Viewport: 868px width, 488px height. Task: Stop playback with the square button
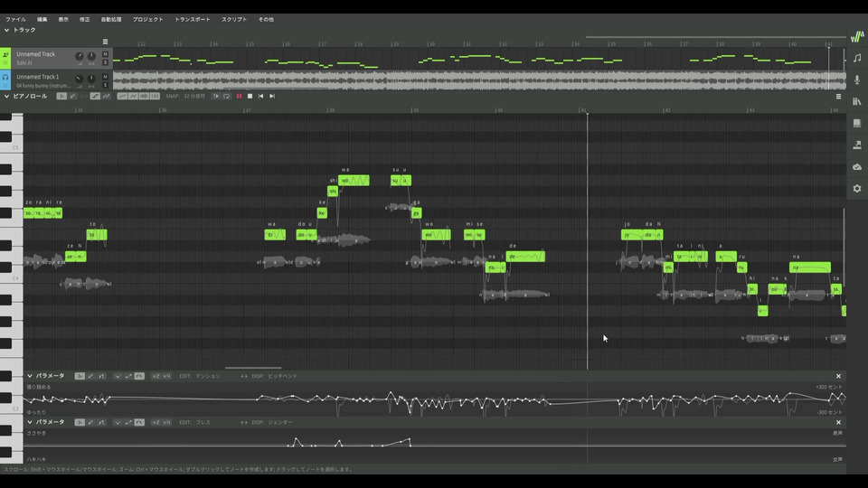pyautogui.click(x=250, y=97)
